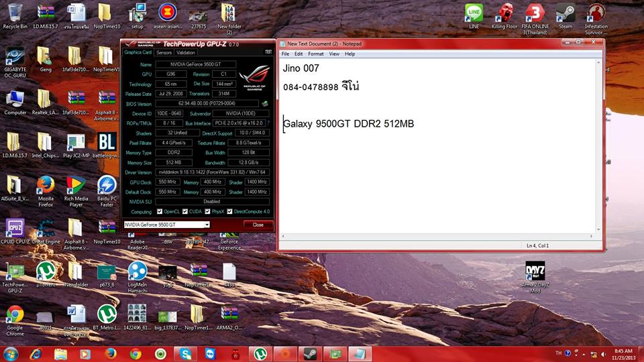Open LogMeIn Hamachi desktop shortcut
The width and height of the screenshot is (644, 362).
pos(137,277)
